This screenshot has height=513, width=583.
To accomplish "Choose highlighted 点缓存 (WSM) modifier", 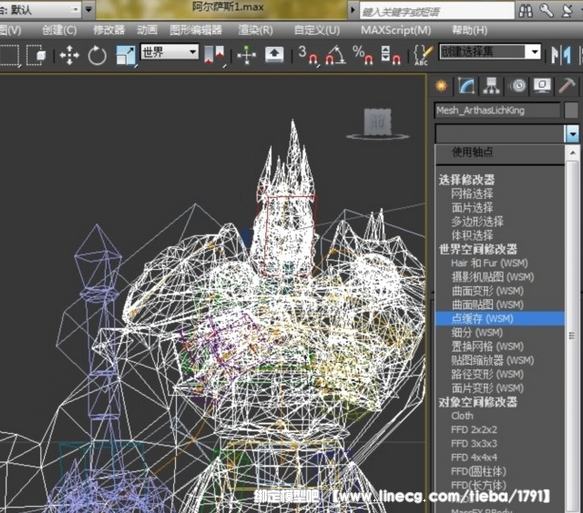I will click(x=500, y=319).
